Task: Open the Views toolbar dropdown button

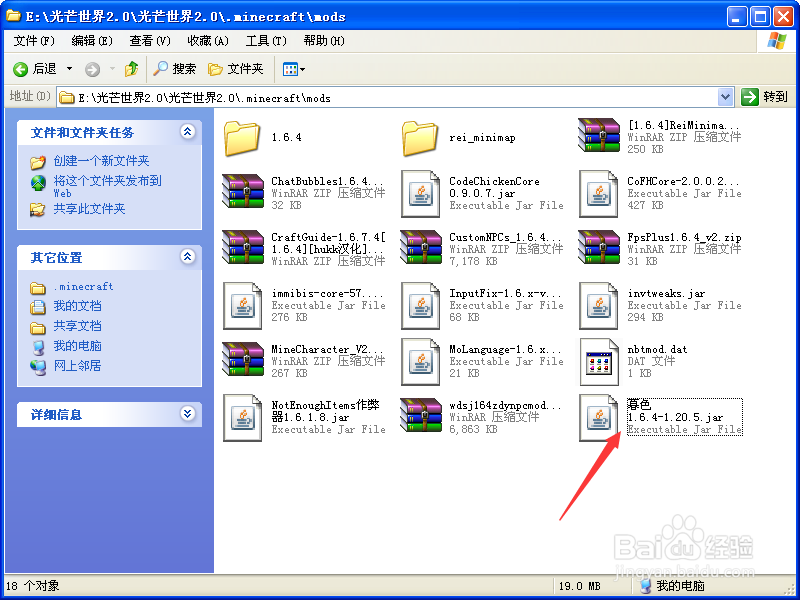Action: [294, 69]
